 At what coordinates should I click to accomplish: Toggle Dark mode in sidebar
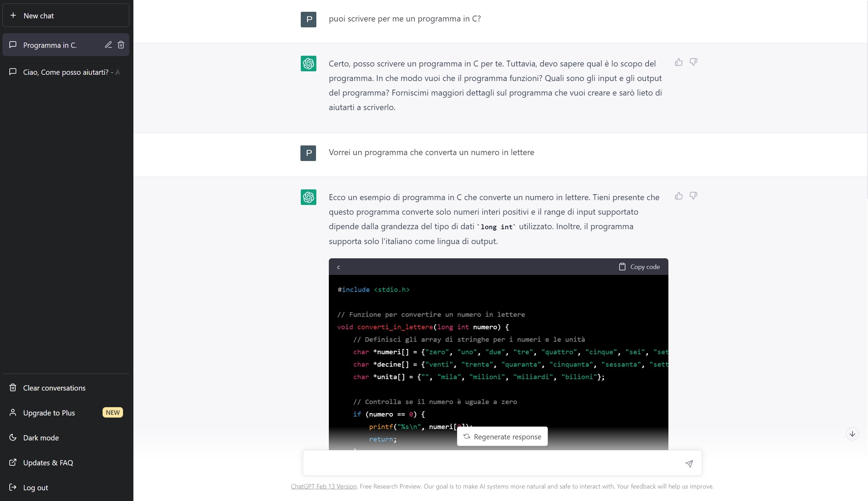pos(41,438)
